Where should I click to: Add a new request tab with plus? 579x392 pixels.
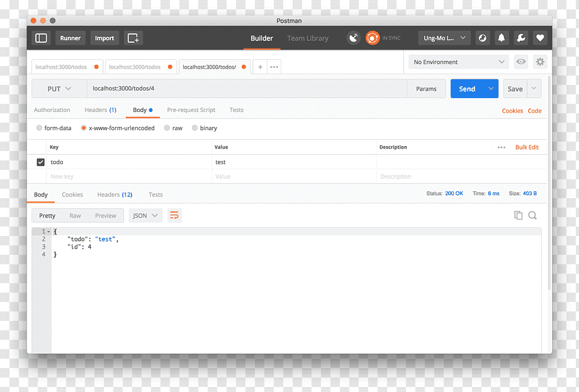pos(260,67)
